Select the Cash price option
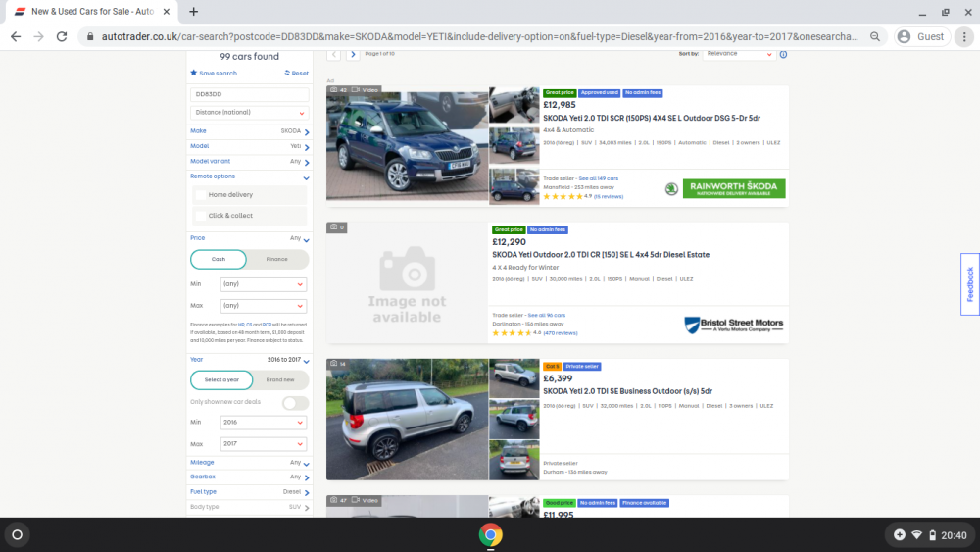 [x=219, y=259]
